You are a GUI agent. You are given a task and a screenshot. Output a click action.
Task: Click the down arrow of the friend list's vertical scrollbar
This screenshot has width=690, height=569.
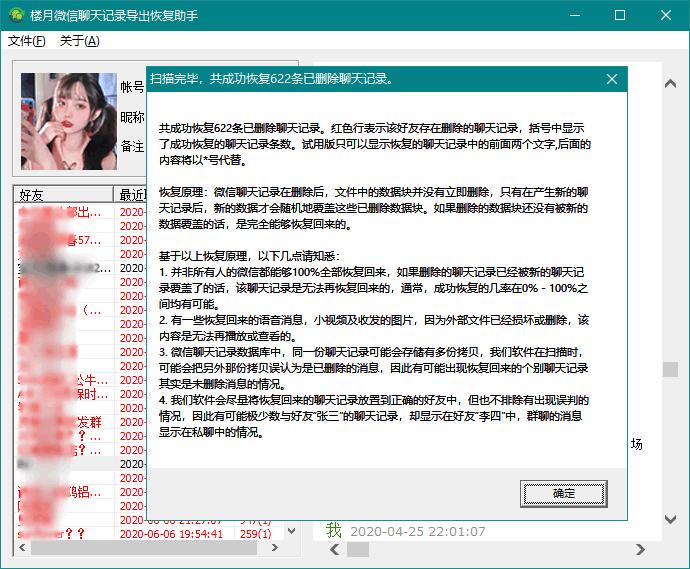[x=291, y=531]
